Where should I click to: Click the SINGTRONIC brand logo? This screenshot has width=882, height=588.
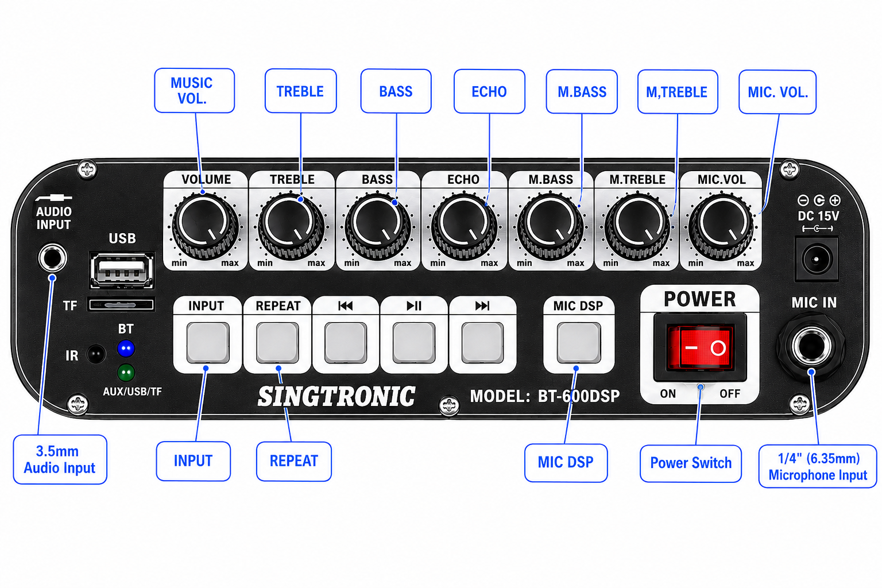point(336,397)
